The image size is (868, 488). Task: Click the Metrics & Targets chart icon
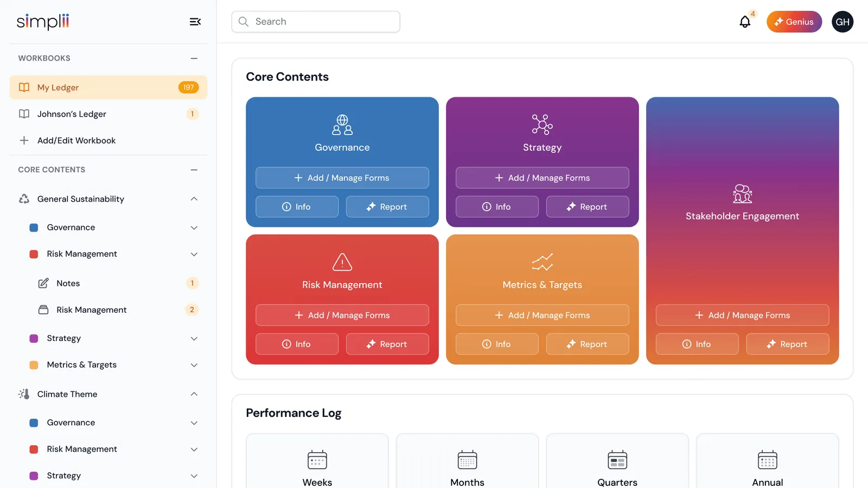click(x=542, y=262)
